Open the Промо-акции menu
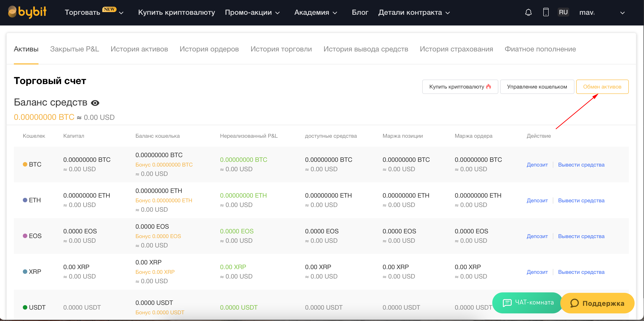Screen dimensions: 644x321 click(x=248, y=13)
